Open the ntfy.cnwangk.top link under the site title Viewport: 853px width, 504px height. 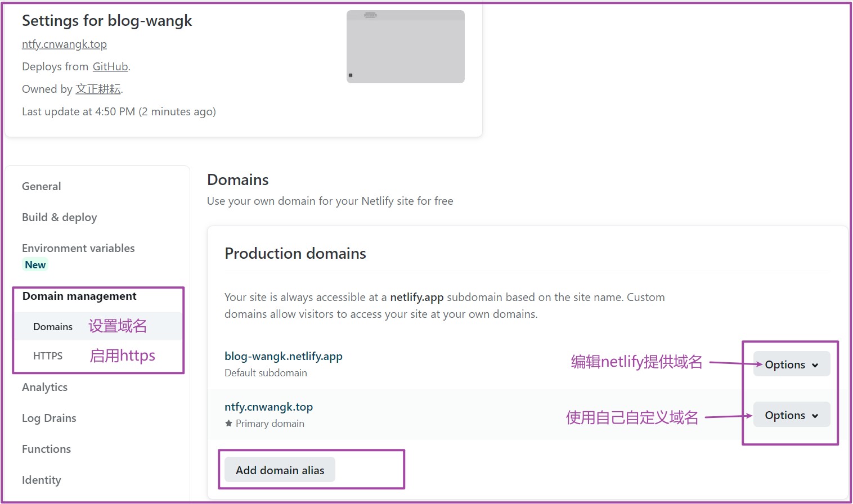64,44
